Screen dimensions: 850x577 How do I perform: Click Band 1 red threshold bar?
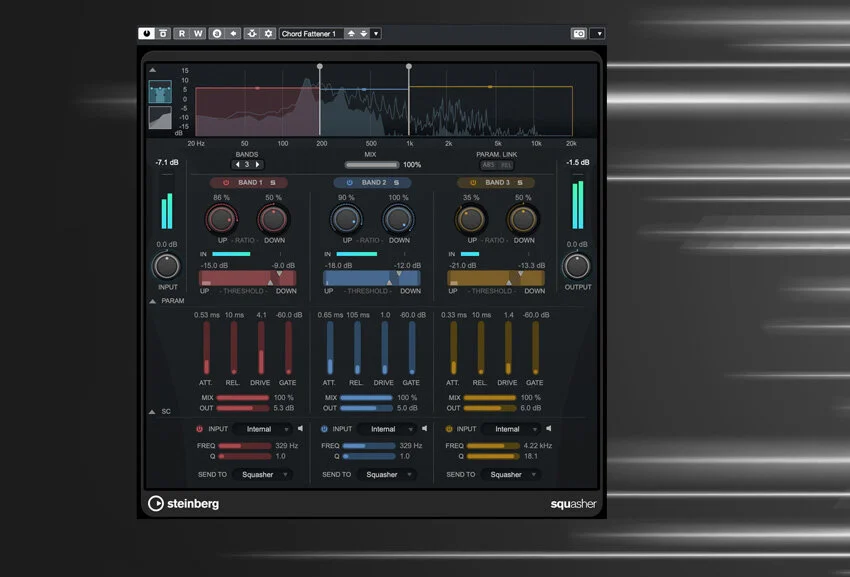[x=248, y=278]
